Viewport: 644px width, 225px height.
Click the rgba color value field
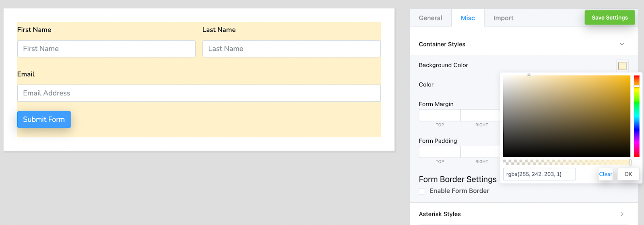pyautogui.click(x=539, y=174)
